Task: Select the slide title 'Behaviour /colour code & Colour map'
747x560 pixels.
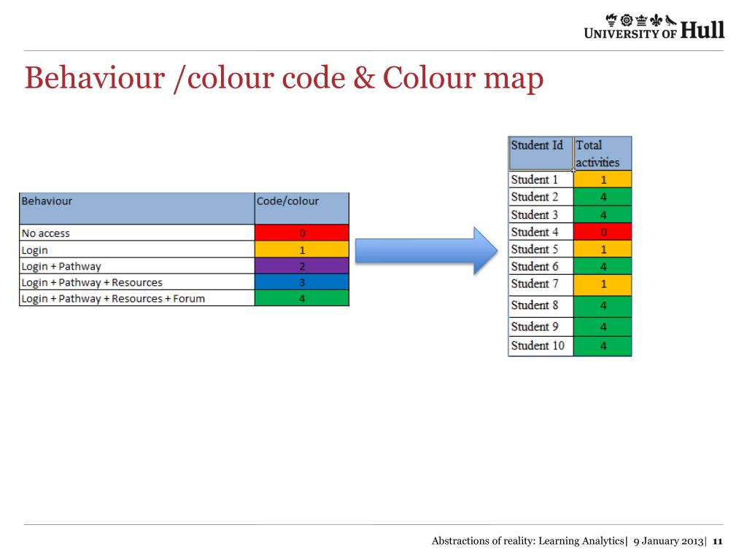Action: pos(284,77)
